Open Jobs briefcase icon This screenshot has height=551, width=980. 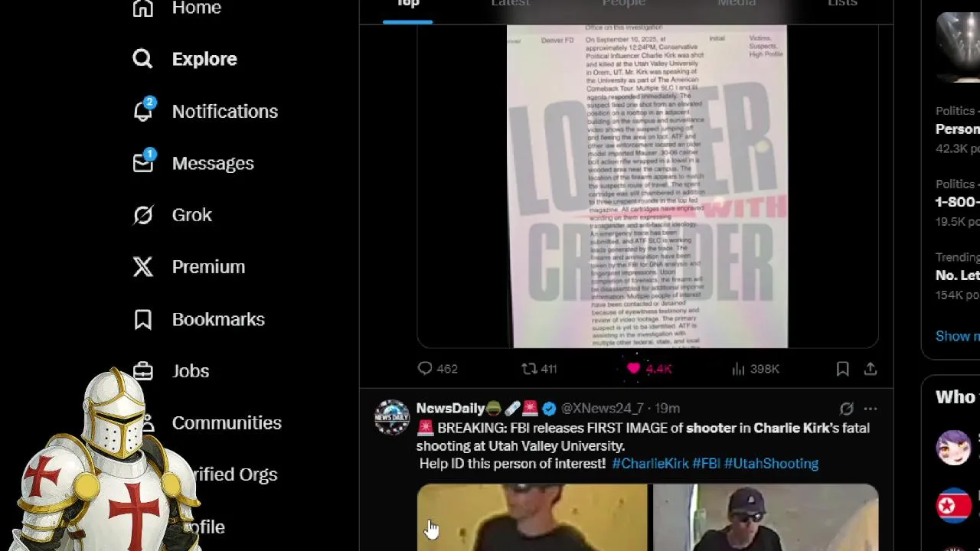[143, 371]
